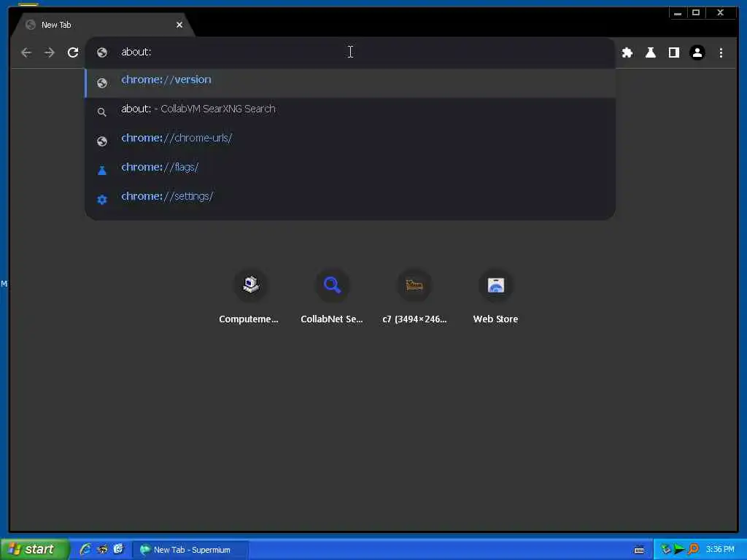Viewport: 747px width, 560px height.
Task: Open the CollabNet Se... shortcut tile
Action: click(332, 297)
